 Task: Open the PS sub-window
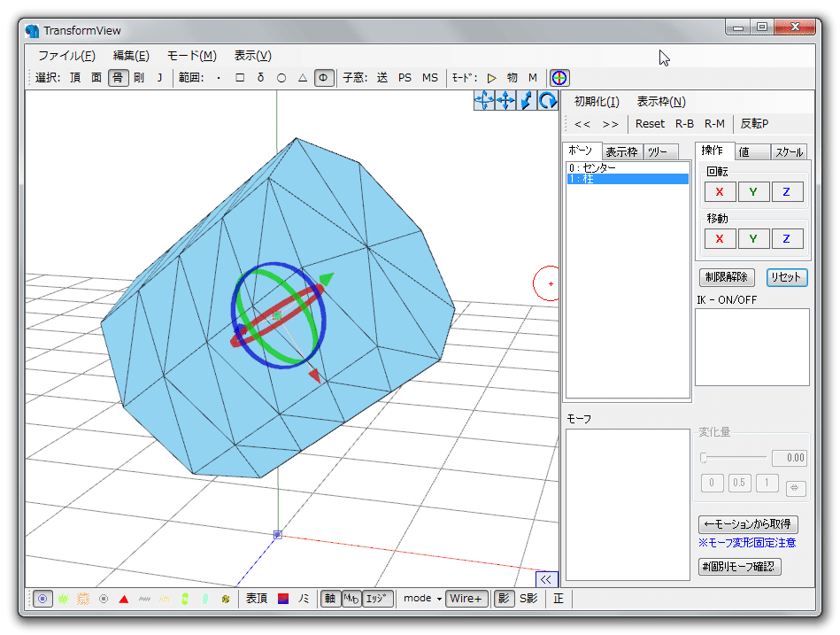pyautogui.click(x=405, y=78)
